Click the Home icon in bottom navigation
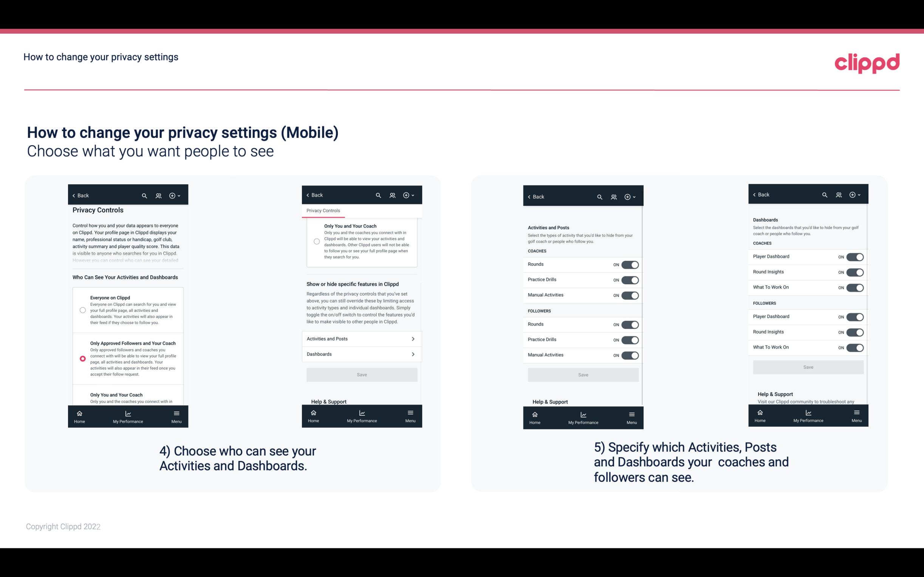The image size is (924, 577). pos(79,413)
